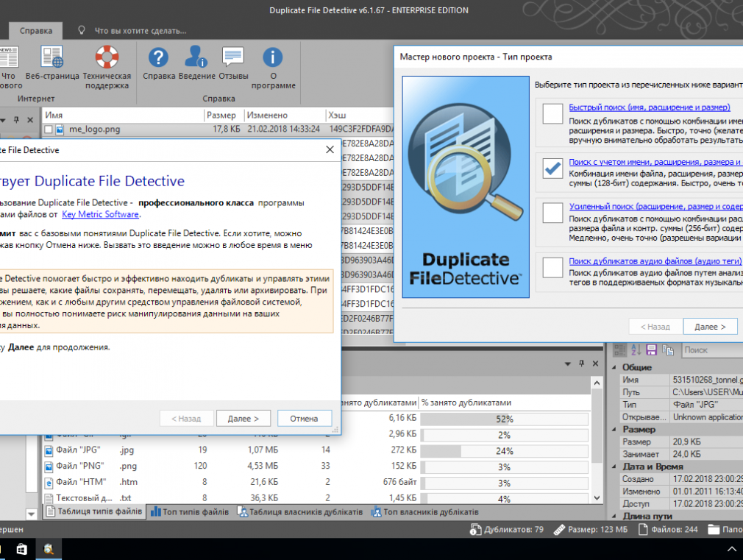The width and height of the screenshot is (743, 560).
Task: Open the Windows Store taskbar icon
Action: click(21, 549)
